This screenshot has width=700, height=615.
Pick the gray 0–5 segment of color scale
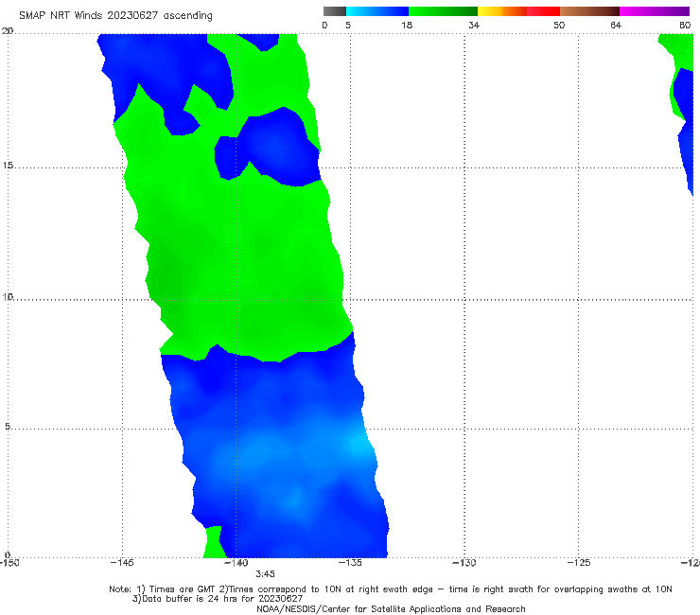335,11
